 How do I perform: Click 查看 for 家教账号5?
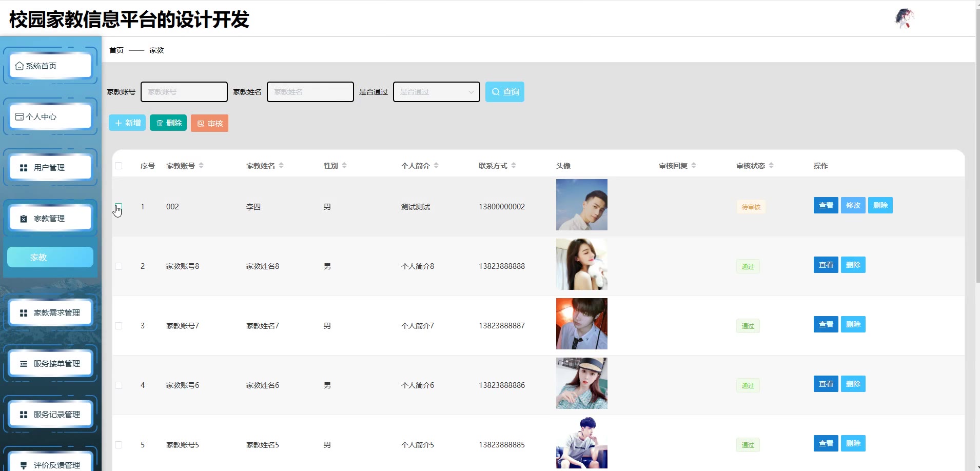pyautogui.click(x=826, y=443)
